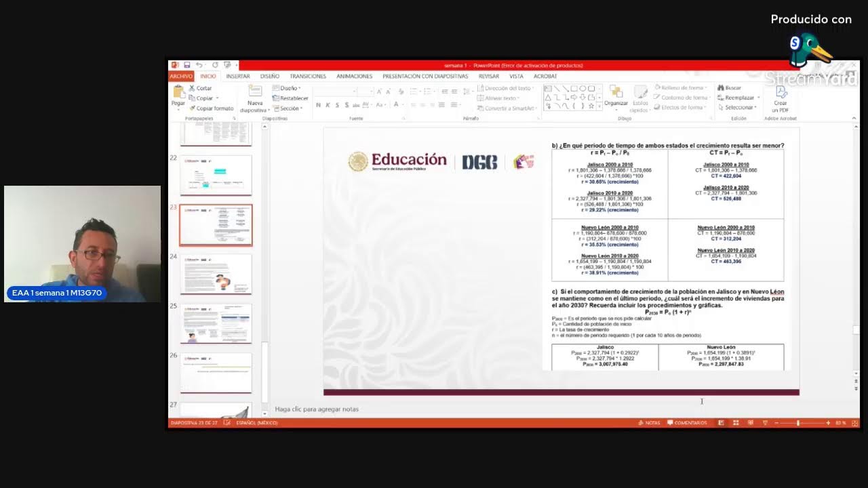Image resolution: width=868 pixels, height=488 pixels.
Task: Open Contorno de forma outline options
Action: [x=681, y=98]
